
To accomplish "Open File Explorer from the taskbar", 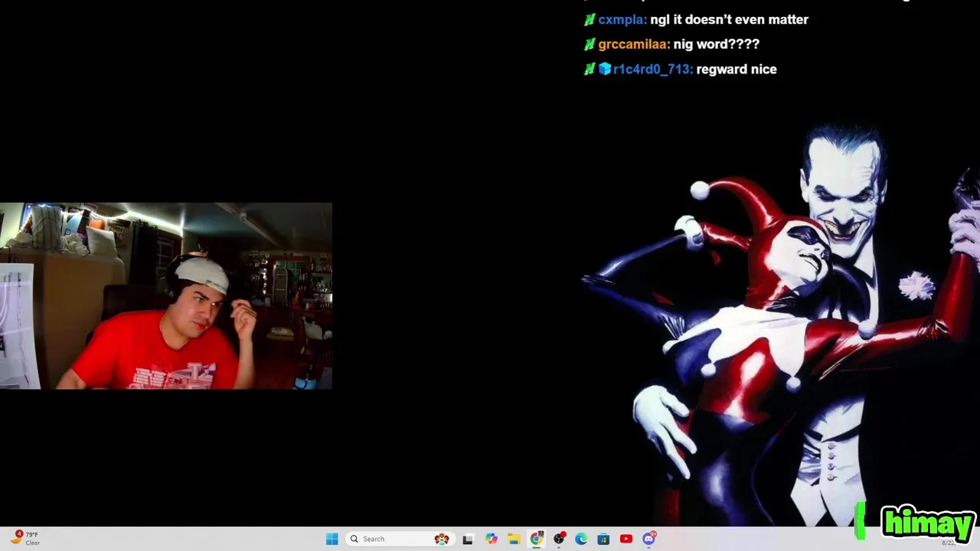I will click(514, 539).
